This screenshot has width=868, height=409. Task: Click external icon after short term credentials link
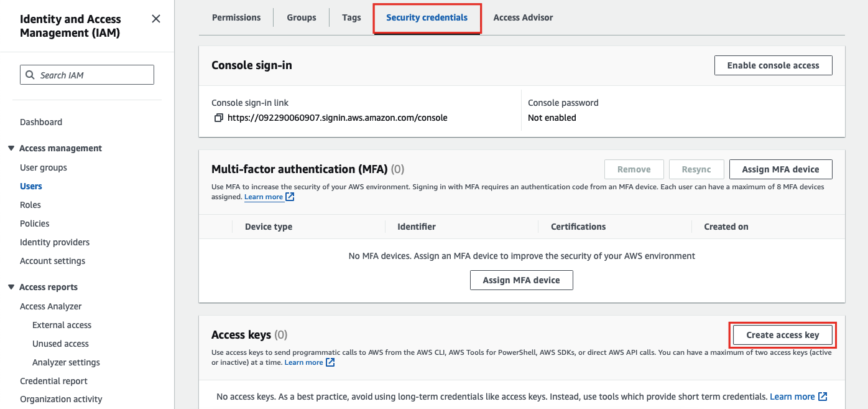(823, 397)
